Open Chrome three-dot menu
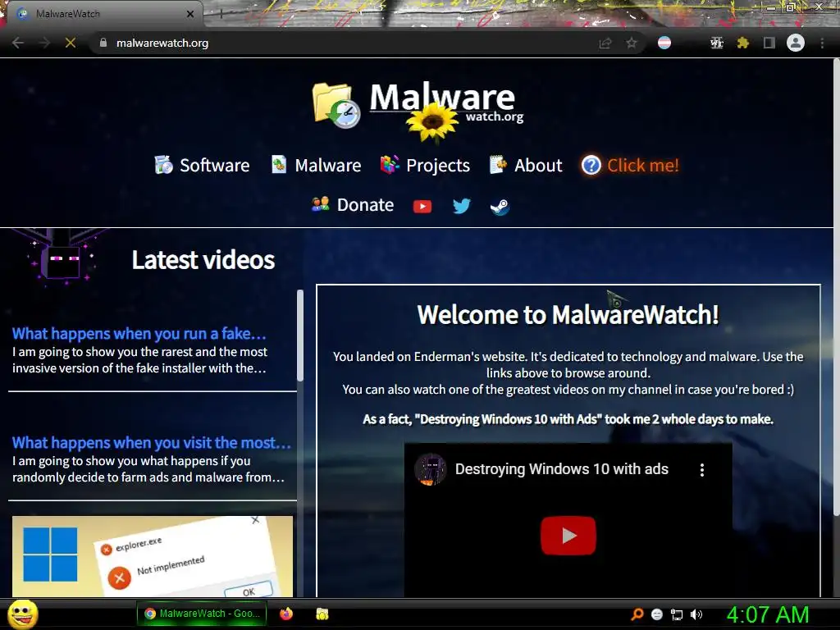The height and width of the screenshot is (630, 840). (822, 43)
